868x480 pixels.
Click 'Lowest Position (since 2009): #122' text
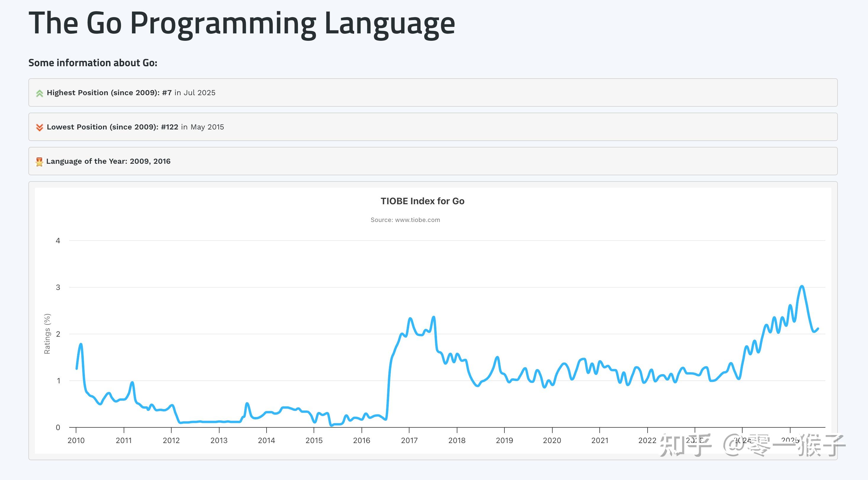pos(112,127)
